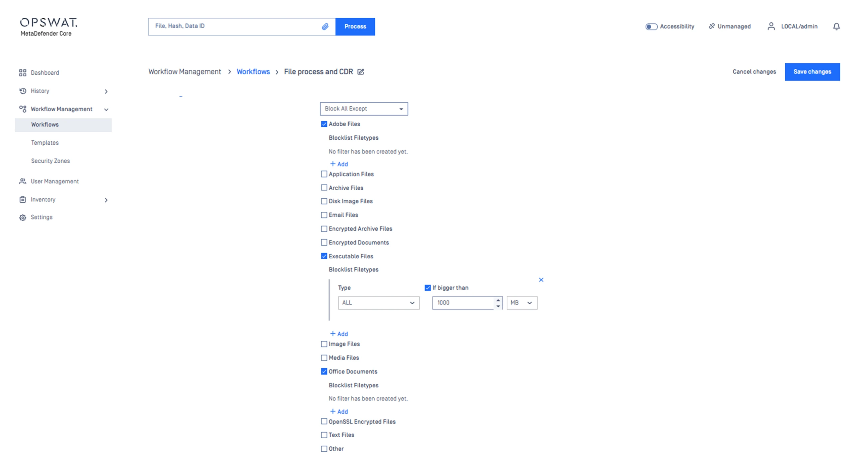This screenshot has width=868, height=453.
Task: Click the LOCAL/admin user profile icon
Action: coord(771,26)
